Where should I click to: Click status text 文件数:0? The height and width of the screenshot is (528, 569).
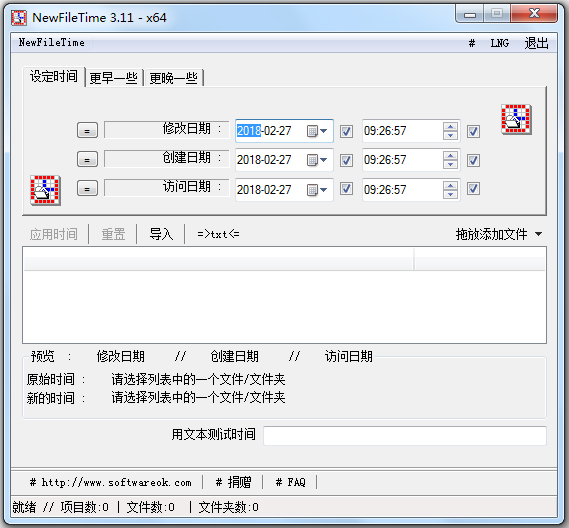151,507
